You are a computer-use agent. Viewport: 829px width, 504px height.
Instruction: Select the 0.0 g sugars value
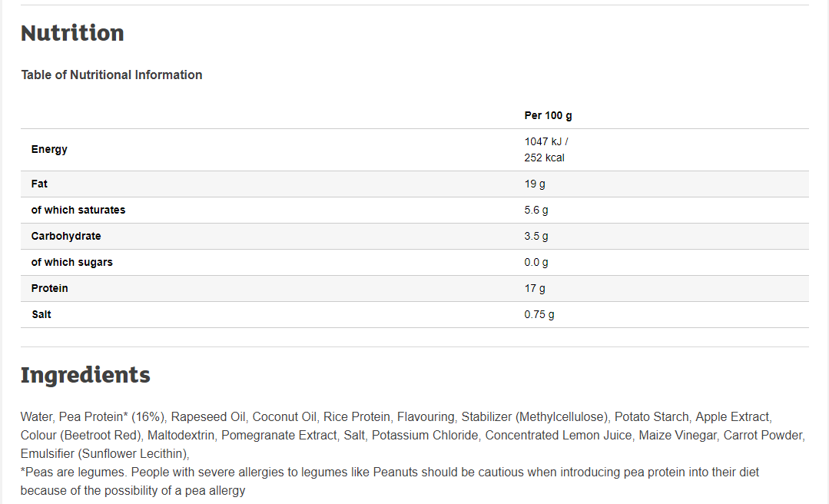click(x=536, y=262)
